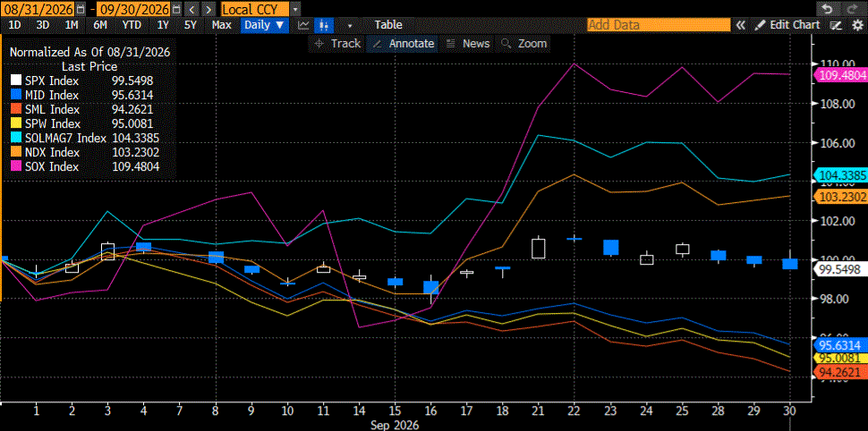The image size is (868, 431).
Task: Click the 109.4804 SOX price tag on axis
Action: pyautogui.click(x=839, y=74)
